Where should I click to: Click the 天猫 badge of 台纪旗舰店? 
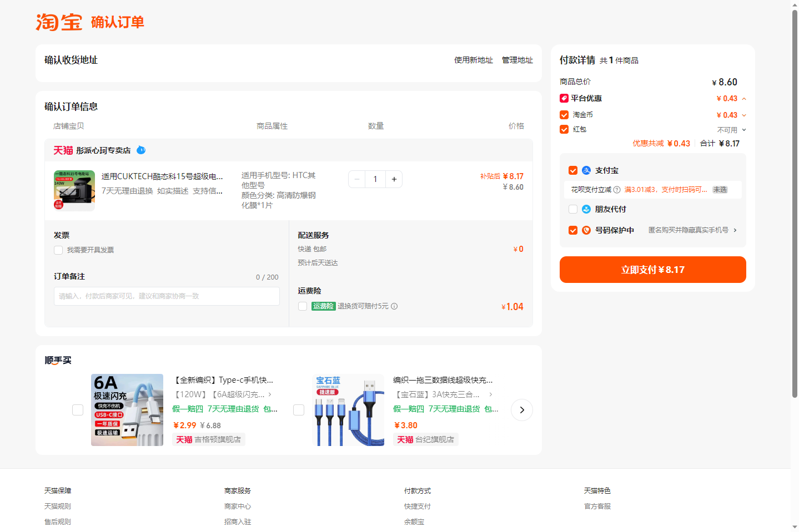click(x=405, y=439)
